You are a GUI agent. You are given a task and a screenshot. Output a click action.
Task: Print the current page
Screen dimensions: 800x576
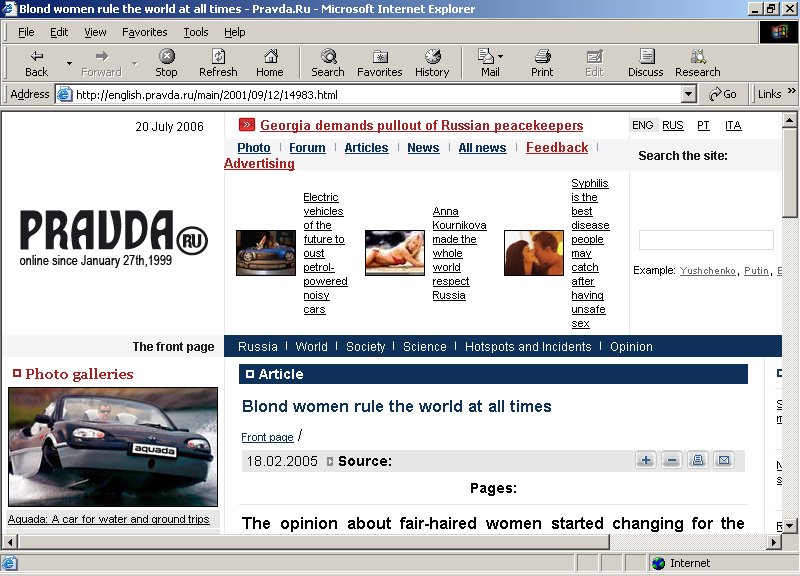point(542,63)
